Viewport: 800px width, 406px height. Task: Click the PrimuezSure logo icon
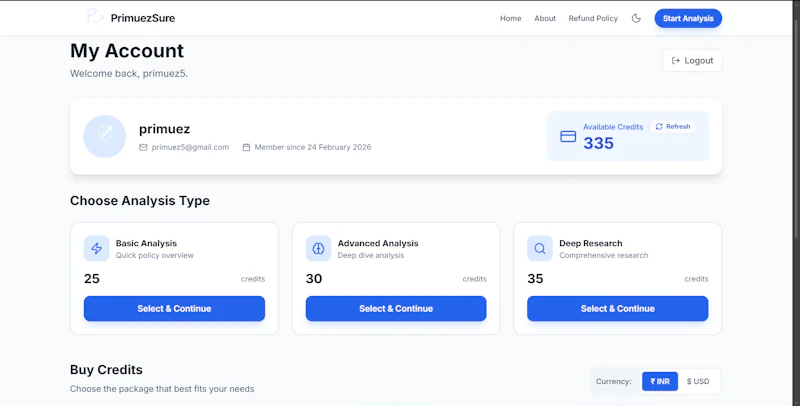(95, 16)
